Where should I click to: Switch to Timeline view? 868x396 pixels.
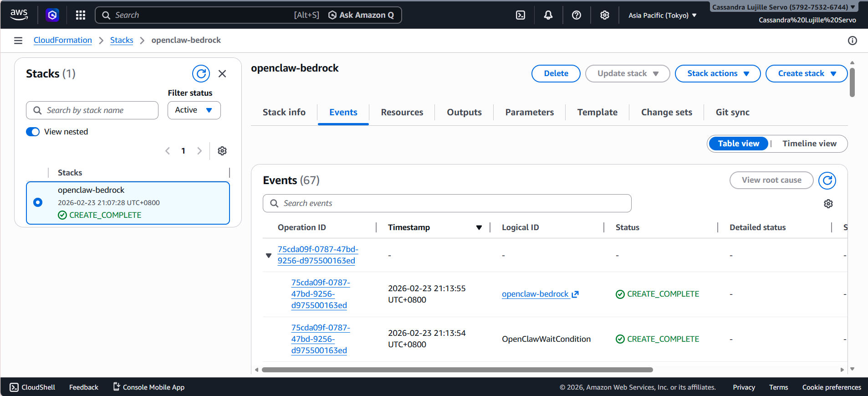[809, 144]
